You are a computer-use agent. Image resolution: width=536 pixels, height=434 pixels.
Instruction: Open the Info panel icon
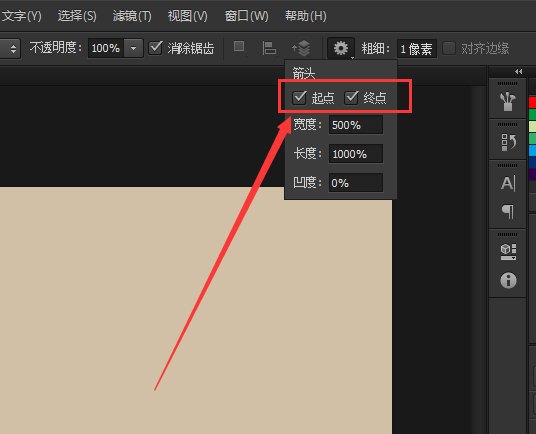click(x=508, y=281)
